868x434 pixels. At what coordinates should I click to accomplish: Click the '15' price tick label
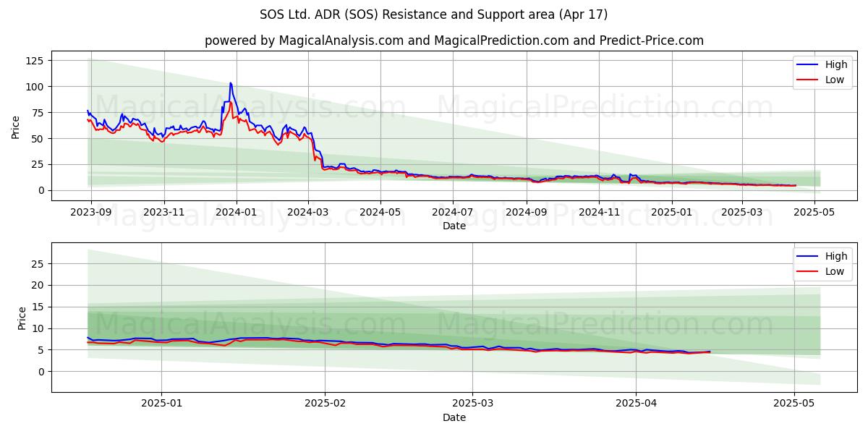click(x=39, y=307)
